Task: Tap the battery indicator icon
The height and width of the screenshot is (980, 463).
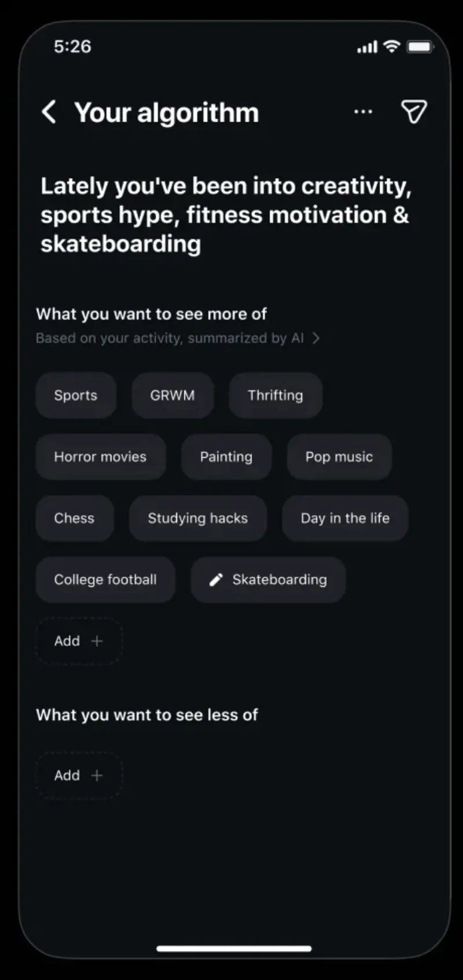Action: [x=420, y=46]
